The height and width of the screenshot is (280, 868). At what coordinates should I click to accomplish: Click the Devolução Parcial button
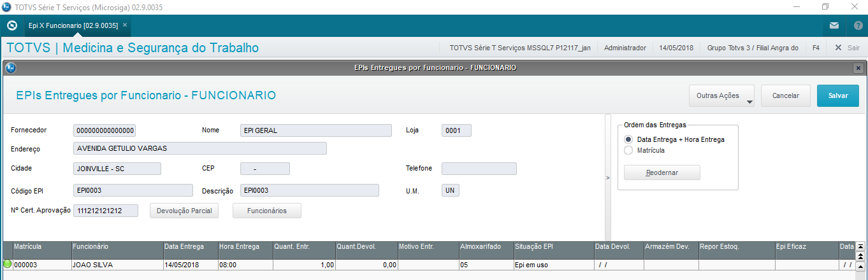184,211
